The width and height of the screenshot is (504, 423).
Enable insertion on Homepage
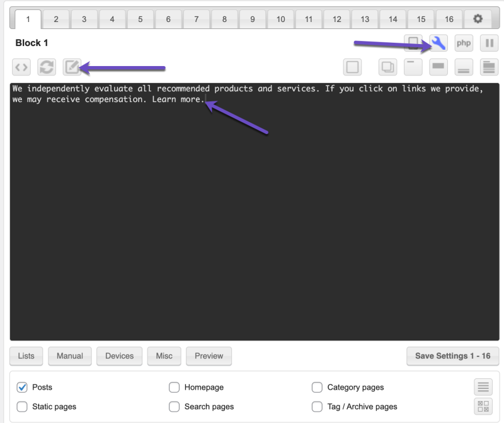point(174,387)
